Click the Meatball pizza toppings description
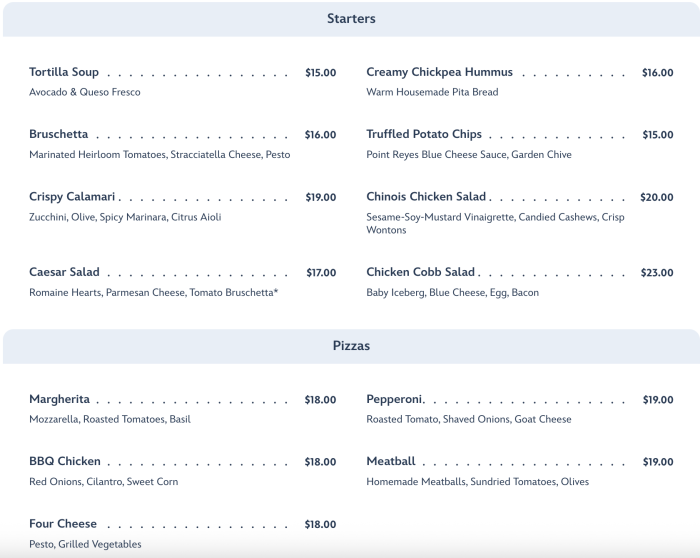Image resolution: width=700 pixels, height=558 pixels. click(477, 482)
